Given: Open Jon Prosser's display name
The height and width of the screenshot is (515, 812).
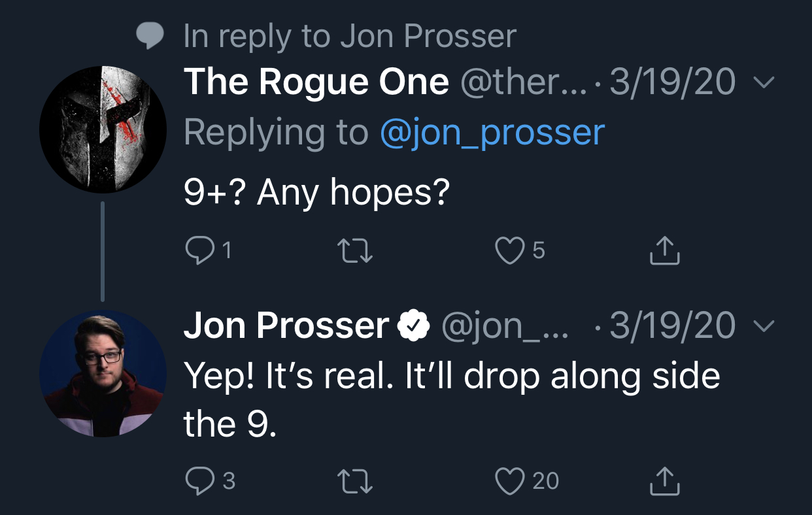Looking at the screenshot, I should 286,325.
